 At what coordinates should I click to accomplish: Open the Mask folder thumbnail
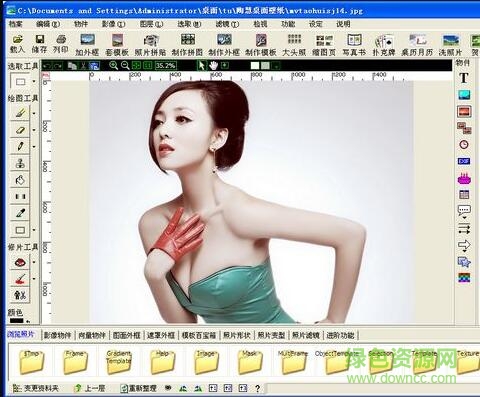click(x=250, y=362)
